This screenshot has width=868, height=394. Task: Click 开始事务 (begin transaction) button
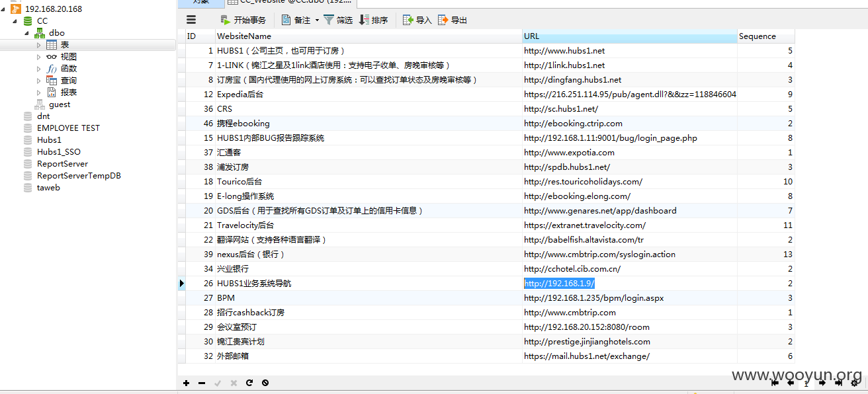[243, 20]
